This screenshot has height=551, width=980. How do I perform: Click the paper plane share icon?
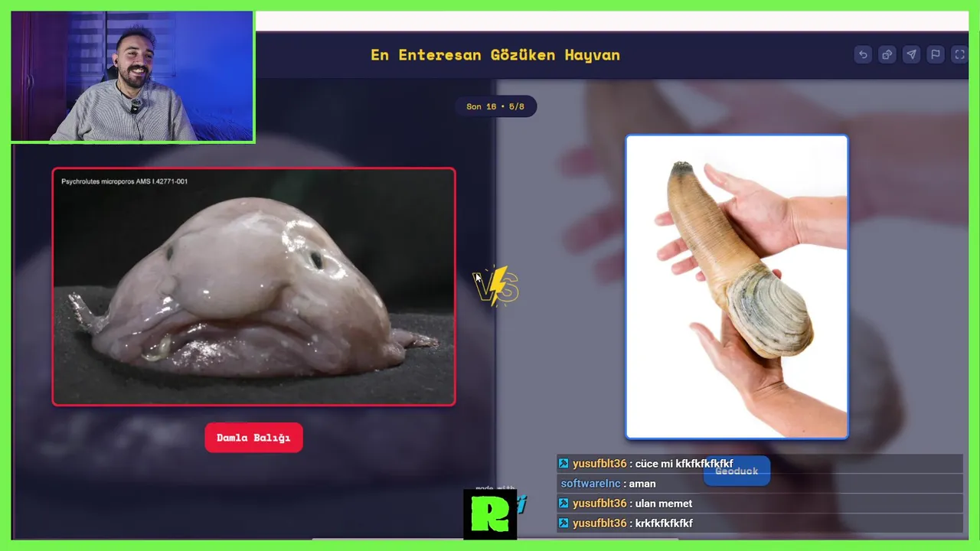pos(911,54)
